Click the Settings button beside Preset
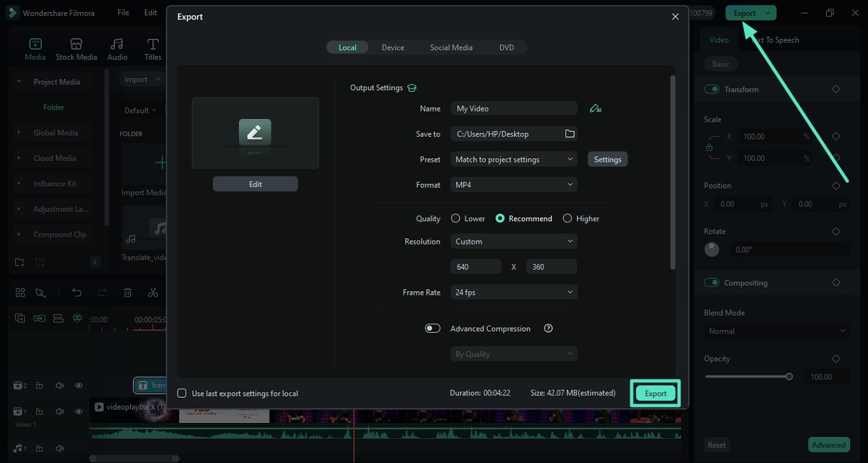Image resolution: width=868 pixels, height=463 pixels. 608,159
